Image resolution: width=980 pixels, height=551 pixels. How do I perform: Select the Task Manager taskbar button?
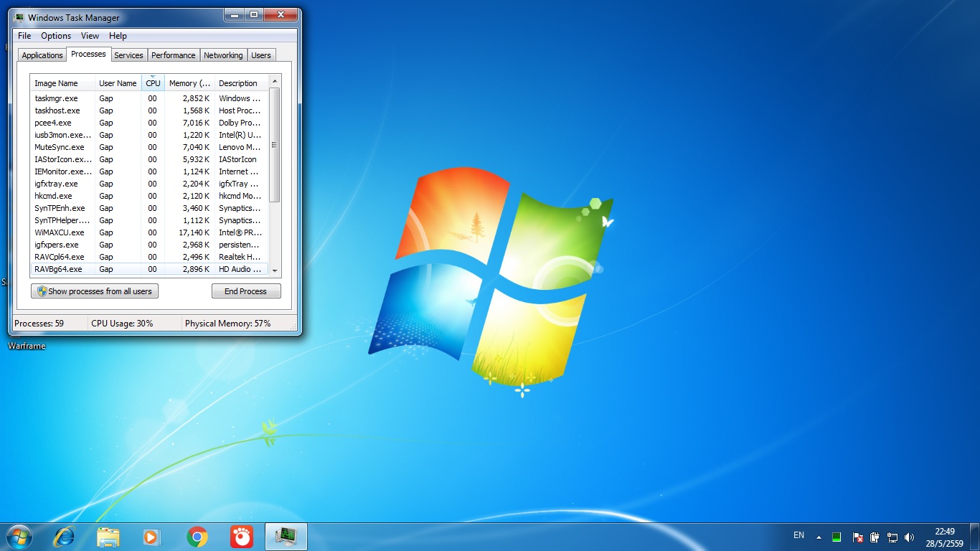point(286,537)
